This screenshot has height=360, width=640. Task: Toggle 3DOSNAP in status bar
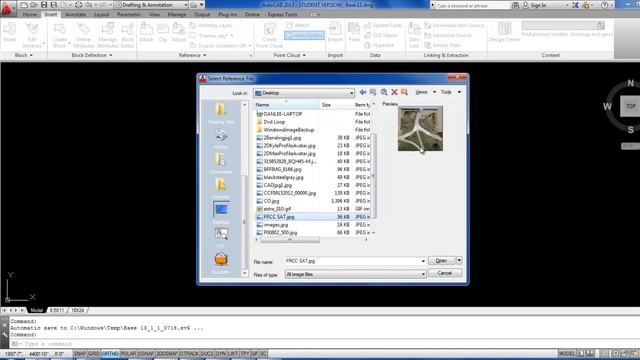click(167, 353)
